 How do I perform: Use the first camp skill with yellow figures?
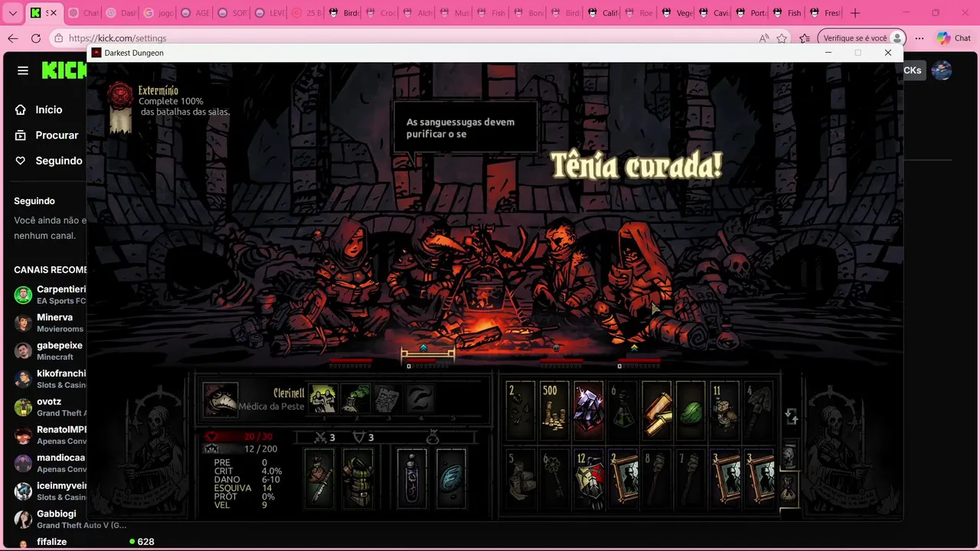(323, 399)
